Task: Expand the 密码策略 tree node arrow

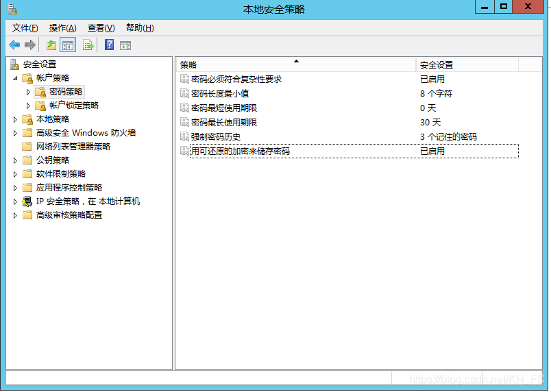Action: point(29,92)
